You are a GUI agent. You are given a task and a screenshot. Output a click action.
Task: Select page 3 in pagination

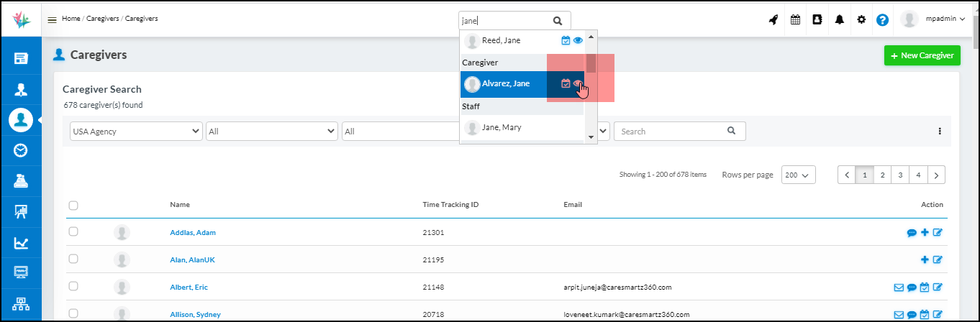pyautogui.click(x=900, y=175)
